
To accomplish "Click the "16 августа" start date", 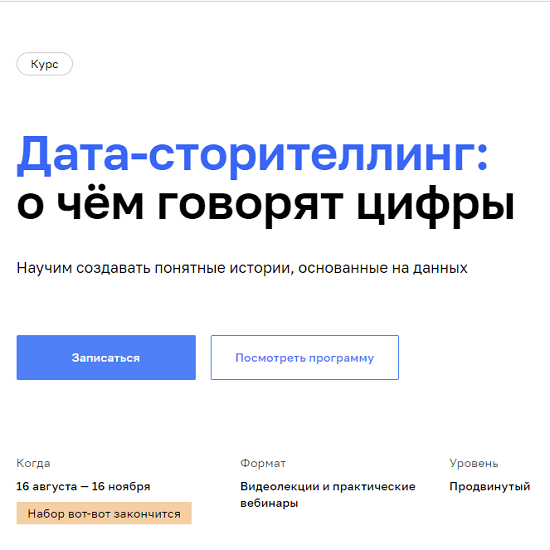I will [x=47, y=487].
